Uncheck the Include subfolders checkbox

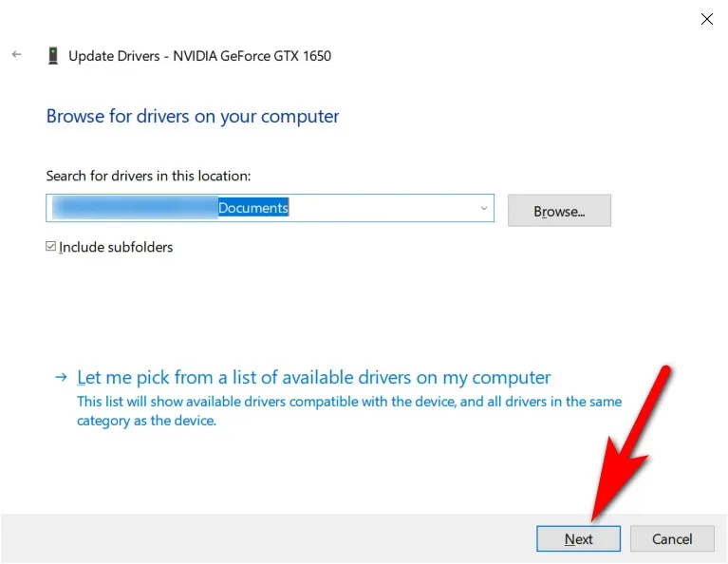coord(51,247)
